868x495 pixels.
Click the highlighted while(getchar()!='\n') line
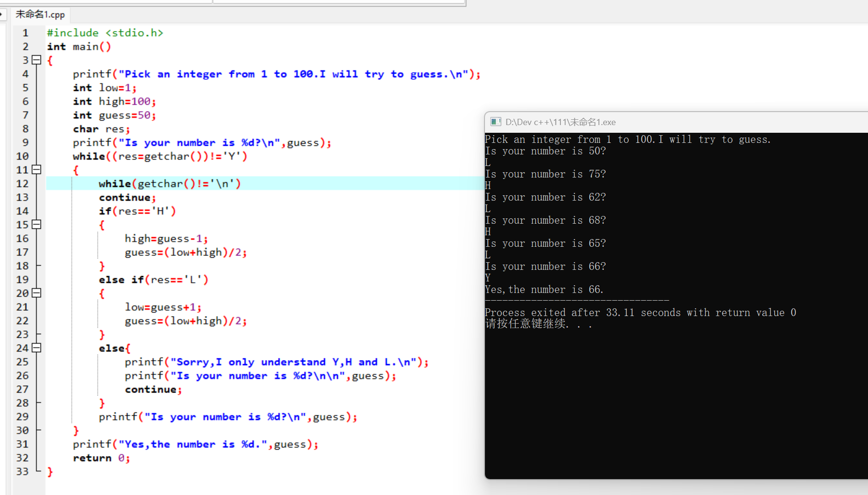pyautogui.click(x=170, y=183)
